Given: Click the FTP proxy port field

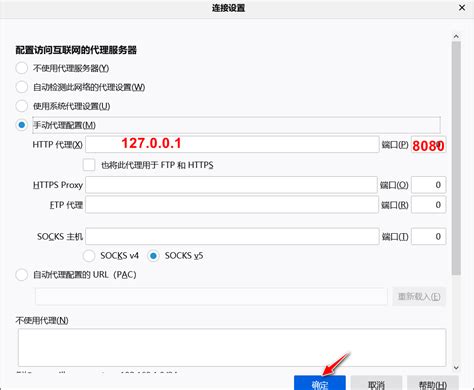Looking at the screenshot, I should [429, 205].
